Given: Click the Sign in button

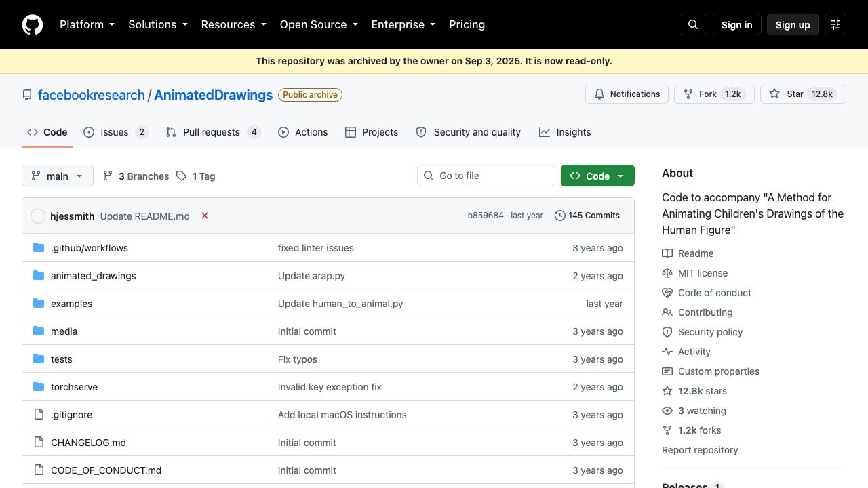Looking at the screenshot, I should click(737, 24).
